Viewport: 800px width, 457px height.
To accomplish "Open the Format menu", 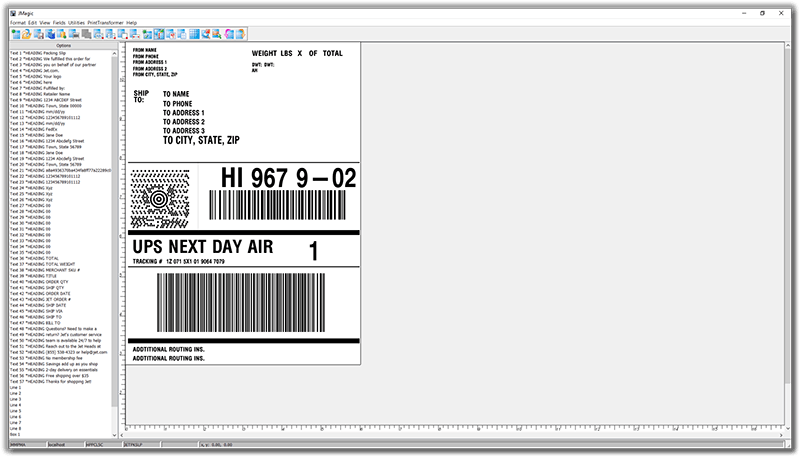I will 18,22.
